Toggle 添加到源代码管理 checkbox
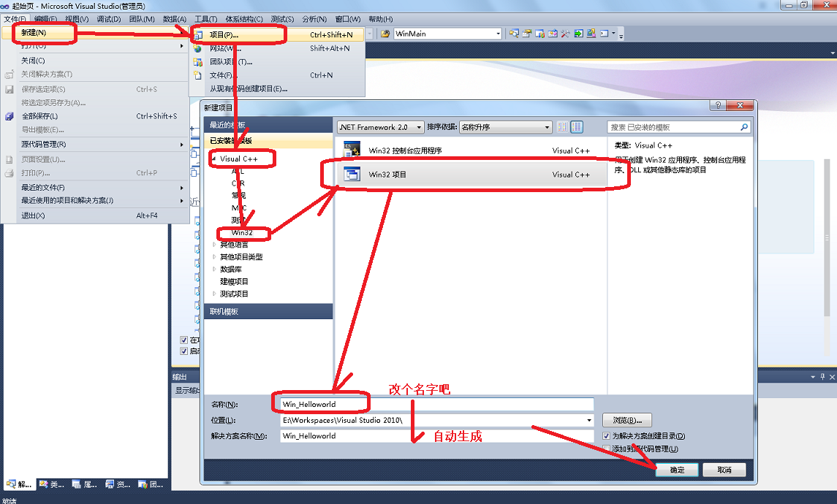 (607, 448)
